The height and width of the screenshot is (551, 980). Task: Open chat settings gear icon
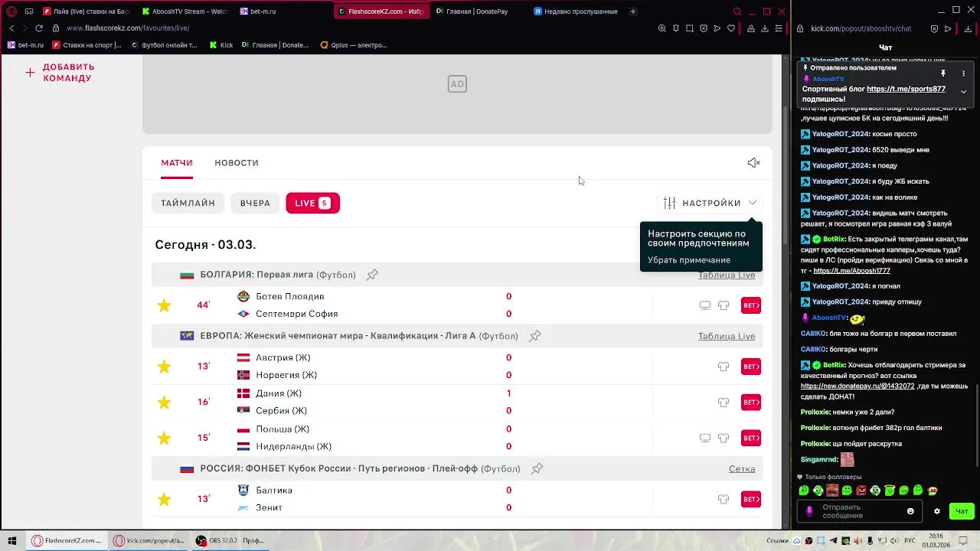coord(936,511)
